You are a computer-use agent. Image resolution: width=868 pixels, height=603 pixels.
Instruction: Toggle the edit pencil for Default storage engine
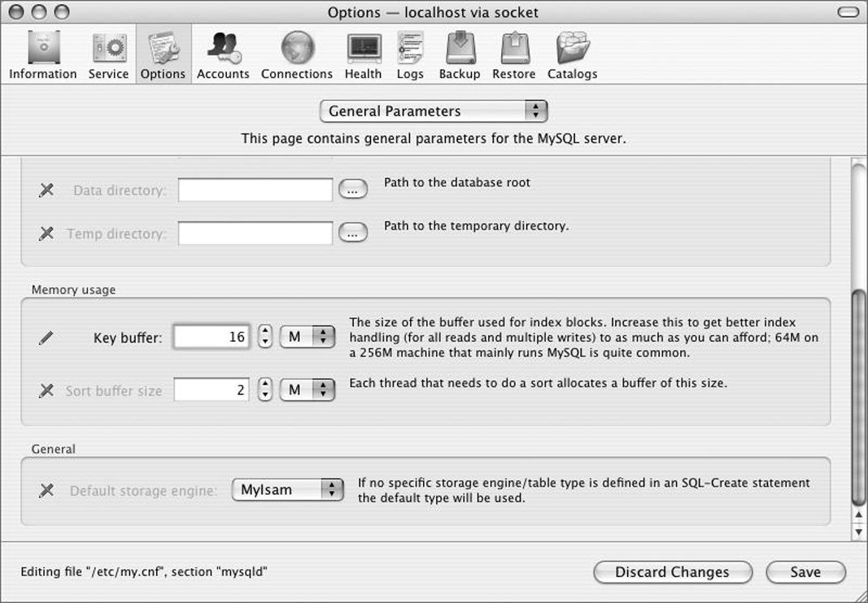point(46,490)
